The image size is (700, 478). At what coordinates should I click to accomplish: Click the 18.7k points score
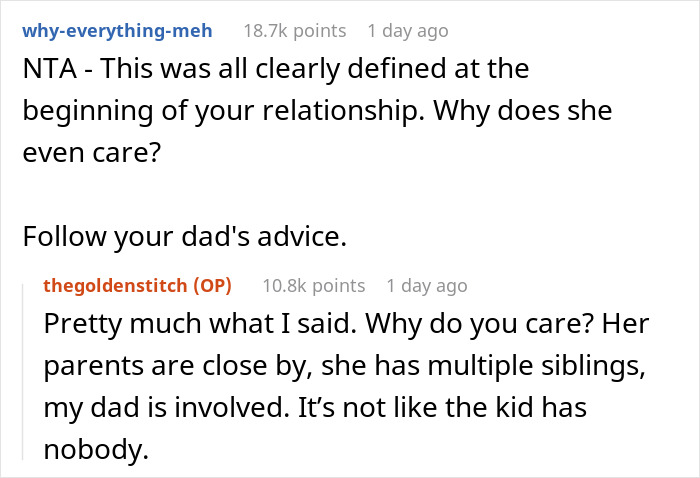(295, 31)
